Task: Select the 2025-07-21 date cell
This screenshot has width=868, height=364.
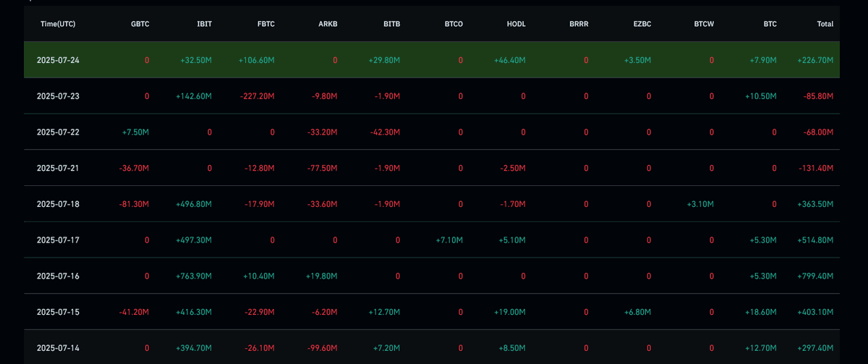Action: point(58,168)
